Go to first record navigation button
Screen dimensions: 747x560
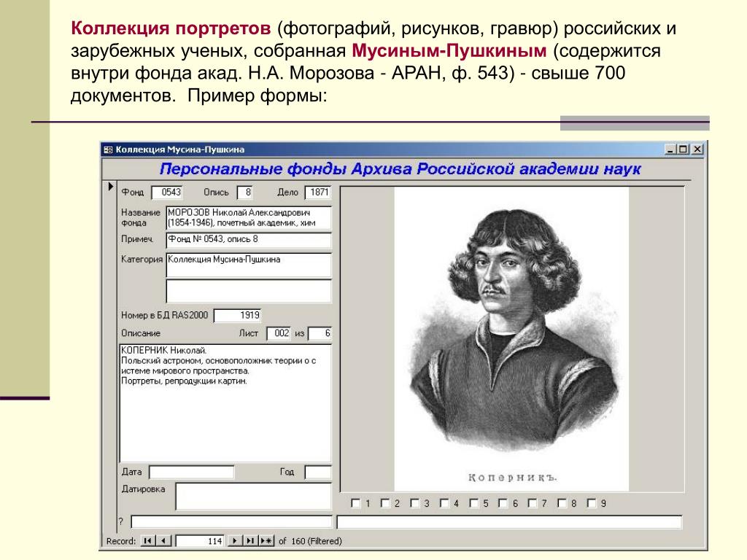point(148,541)
